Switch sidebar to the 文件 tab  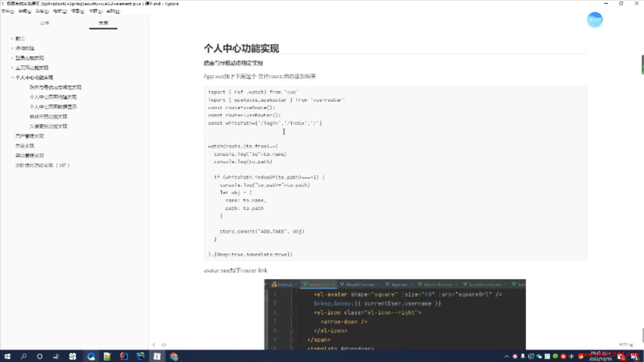click(45, 23)
